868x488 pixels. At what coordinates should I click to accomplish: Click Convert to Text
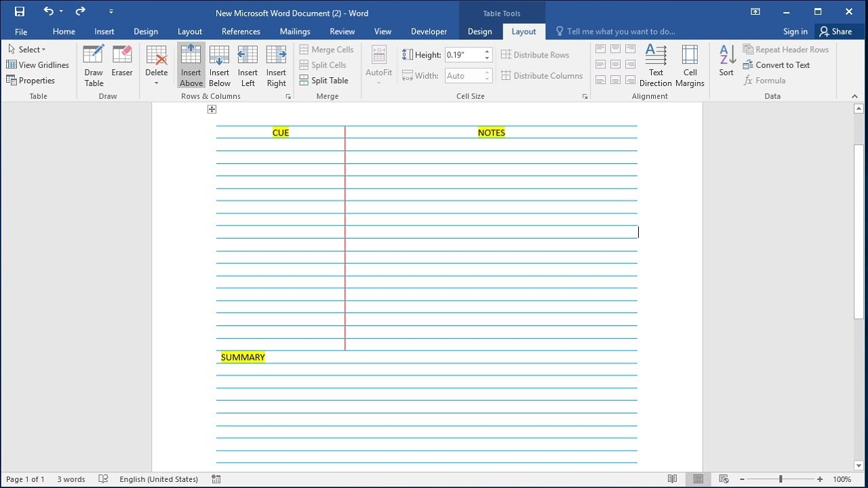pos(777,65)
